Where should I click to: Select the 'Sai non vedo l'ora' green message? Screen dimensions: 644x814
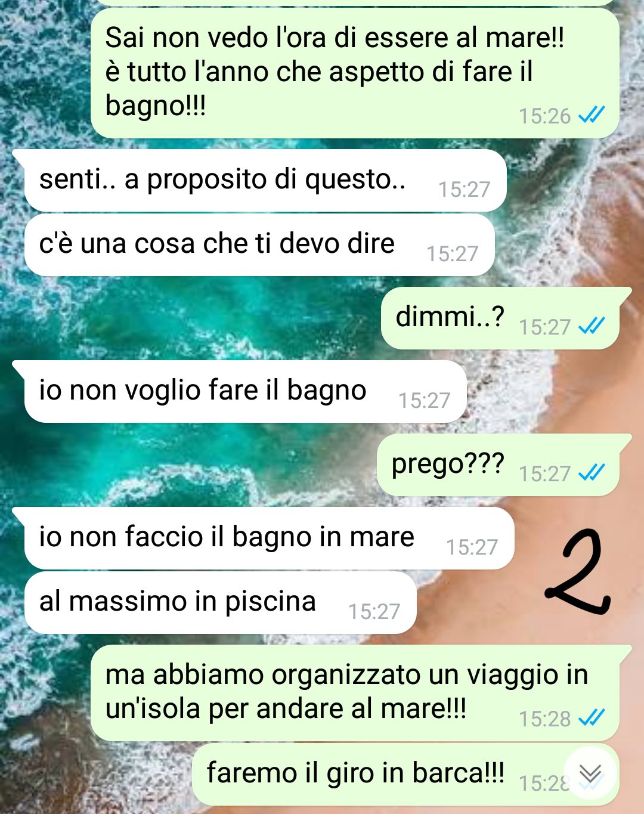pos(355,73)
